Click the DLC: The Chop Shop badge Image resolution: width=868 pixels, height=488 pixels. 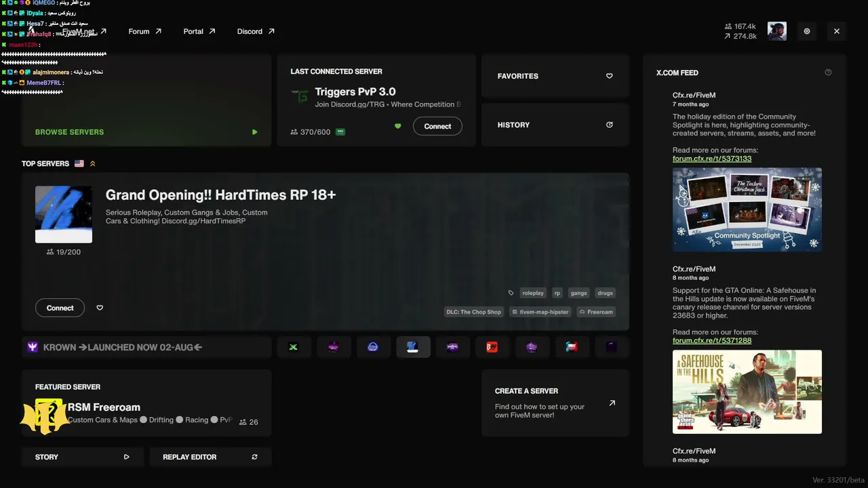pyautogui.click(x=473, y=312)
